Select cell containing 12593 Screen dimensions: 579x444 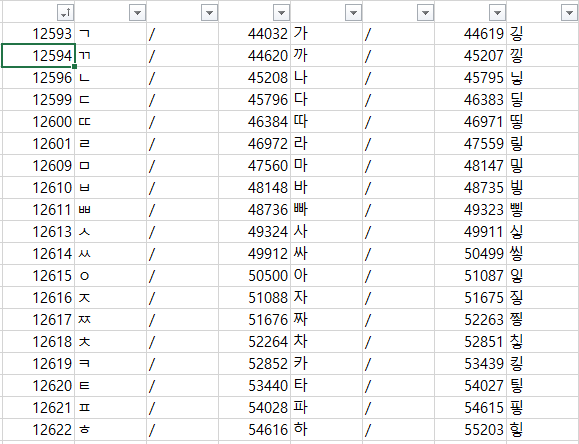(x=38, y=34)
